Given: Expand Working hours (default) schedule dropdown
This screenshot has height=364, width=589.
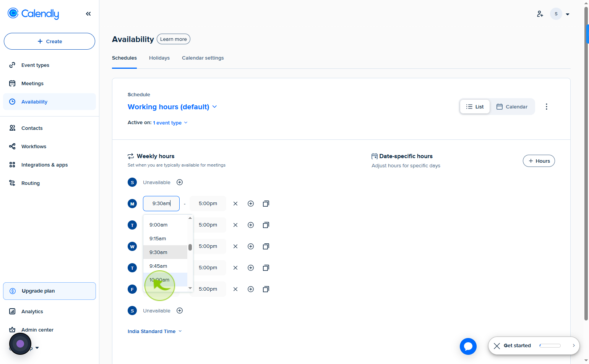Looking at the screenshot, I should (172, 107).
